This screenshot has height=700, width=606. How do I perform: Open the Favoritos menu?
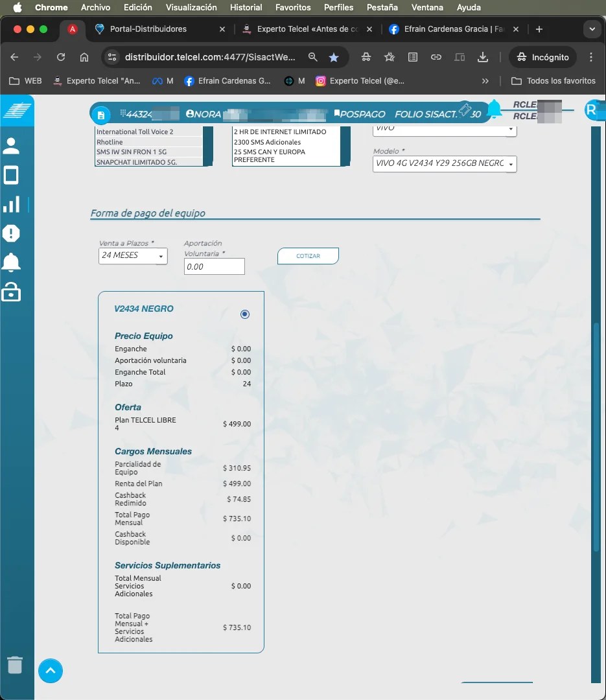click(293, 7)
